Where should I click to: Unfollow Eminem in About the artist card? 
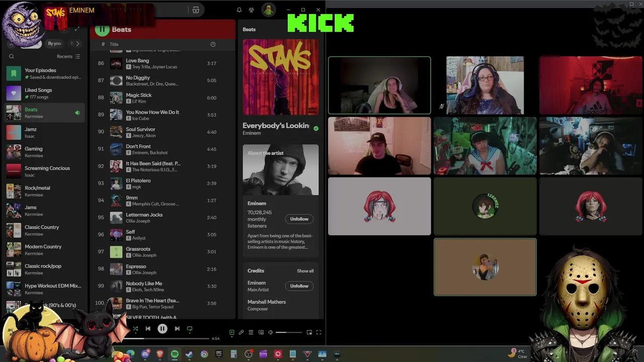[x=299, y=219]
